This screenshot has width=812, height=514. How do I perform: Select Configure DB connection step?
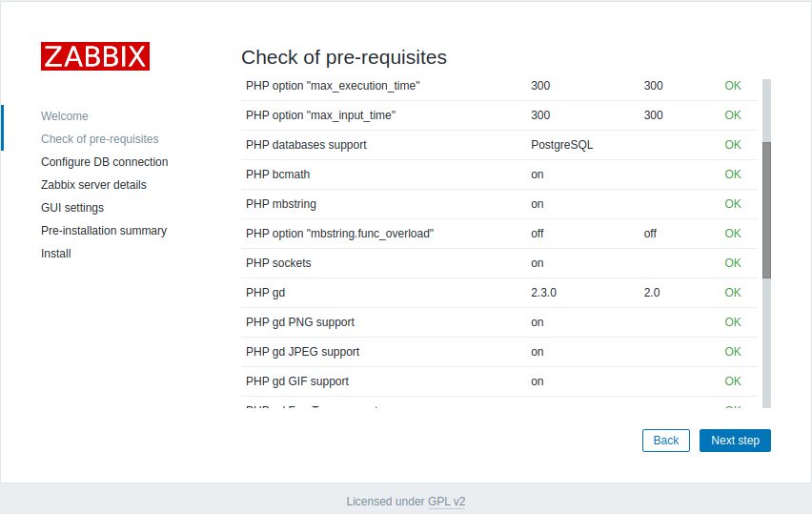click(105, 162)
